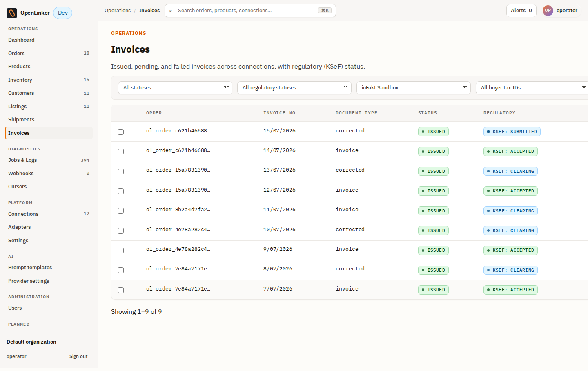
Task: Click KSEF: CLEARING badge for invoice 11/07/2026
Action: point(510,211)
